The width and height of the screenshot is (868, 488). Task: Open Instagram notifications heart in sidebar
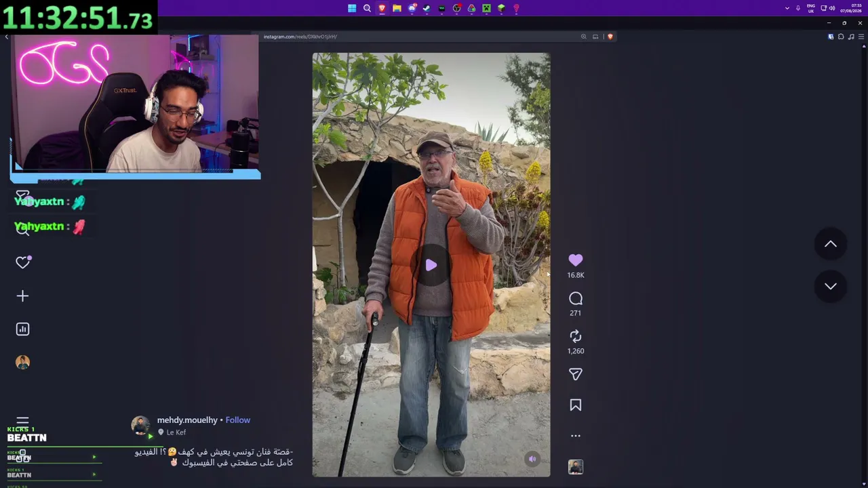pyautogui.click(x=22, y=262)
